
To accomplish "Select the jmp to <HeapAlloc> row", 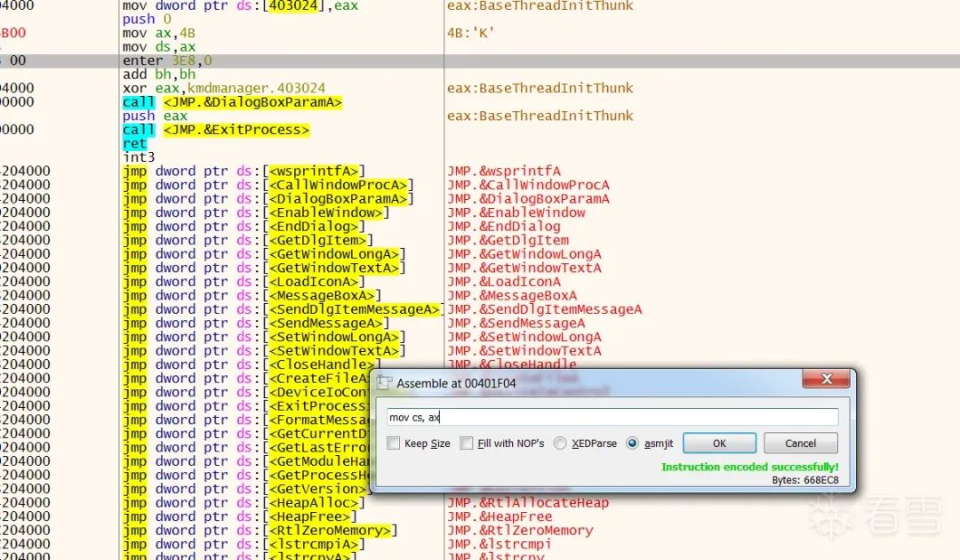I will [x=244, y=502].
